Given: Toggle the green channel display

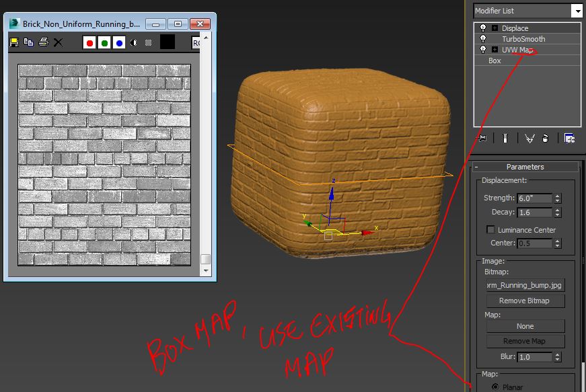Looking at the screenshot, I should 104,43.
